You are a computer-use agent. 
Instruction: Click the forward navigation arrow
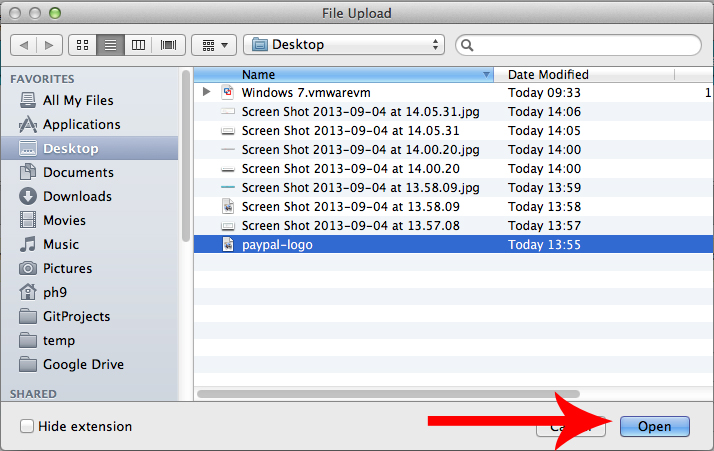(50, 45)
